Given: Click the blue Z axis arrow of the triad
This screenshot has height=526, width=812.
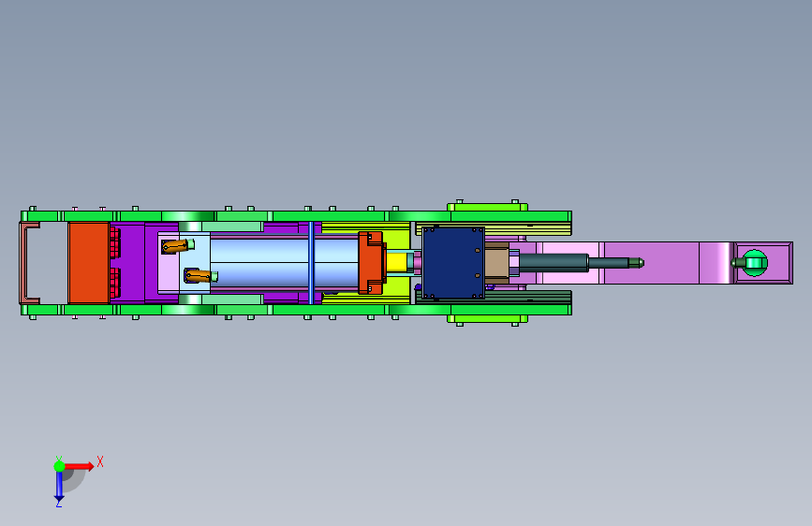Looking at the screenshot, I should tap(59, 486).
